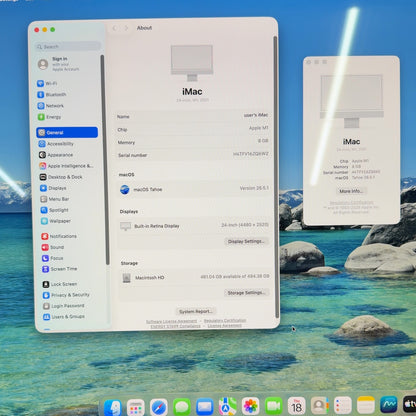Select Desktop & Dock settings
The width and height of the screenshot is (416, 416).
click(61, 177)
